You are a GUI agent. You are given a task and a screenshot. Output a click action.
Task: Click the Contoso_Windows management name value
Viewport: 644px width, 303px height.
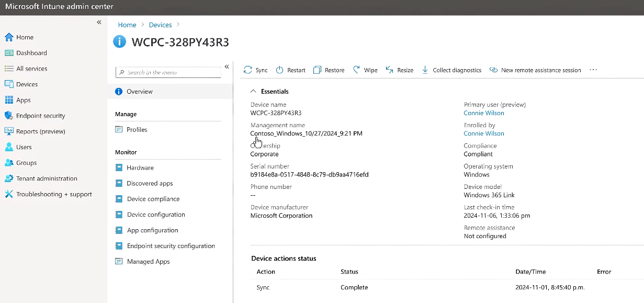pos(307,133)
